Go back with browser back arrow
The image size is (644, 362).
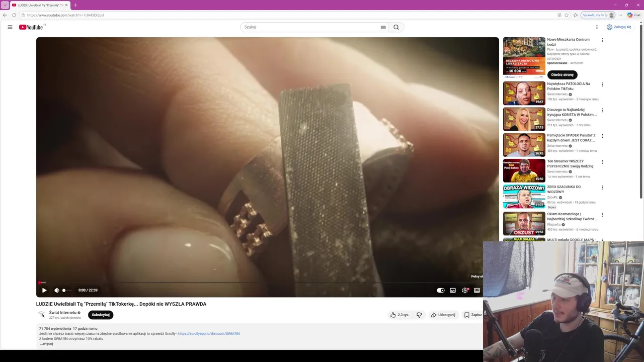click(x=5, y=15)
